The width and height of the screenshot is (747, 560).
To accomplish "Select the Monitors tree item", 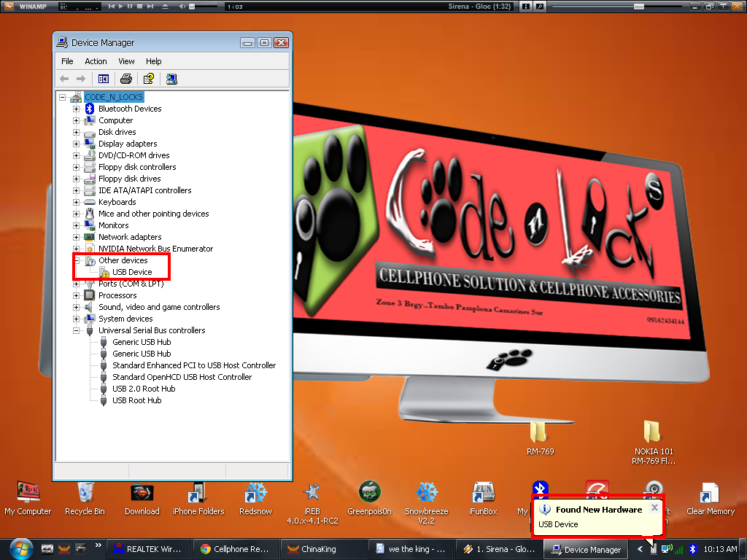I will coord(113,225).
